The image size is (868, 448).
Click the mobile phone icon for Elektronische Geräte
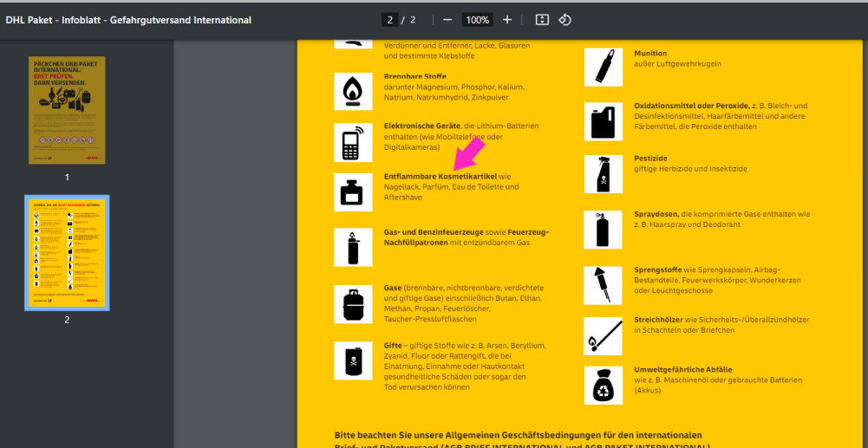coord(353,143)
